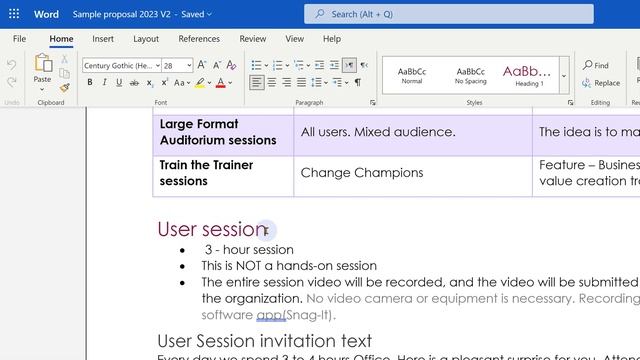Apply red font color
This screenshot has width=640, height=360.
(220, 83)
